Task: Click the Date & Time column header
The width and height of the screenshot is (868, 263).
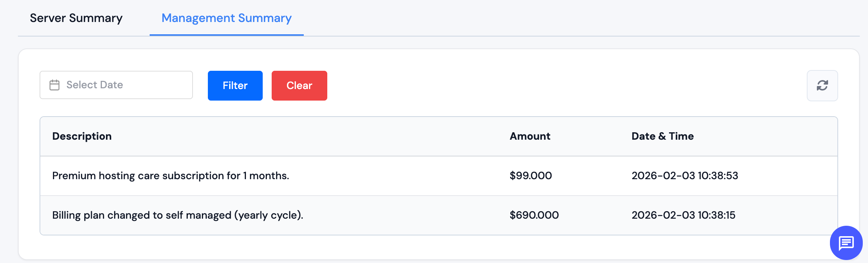Action: point(662,136)
